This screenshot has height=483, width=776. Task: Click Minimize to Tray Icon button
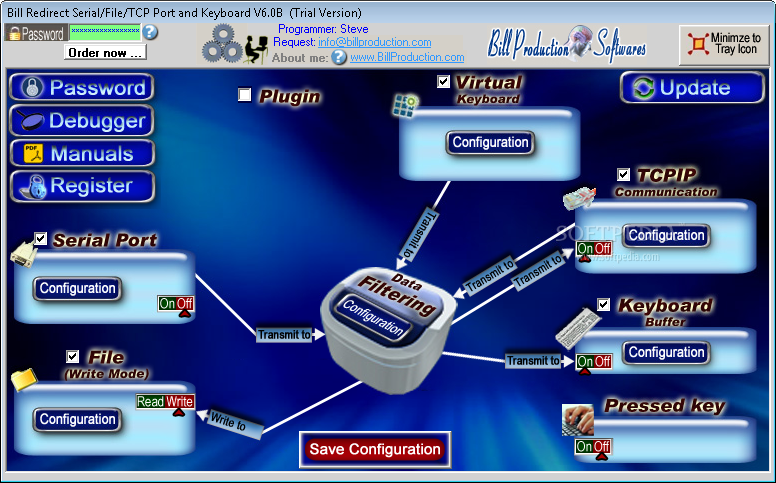pos(724,45)
